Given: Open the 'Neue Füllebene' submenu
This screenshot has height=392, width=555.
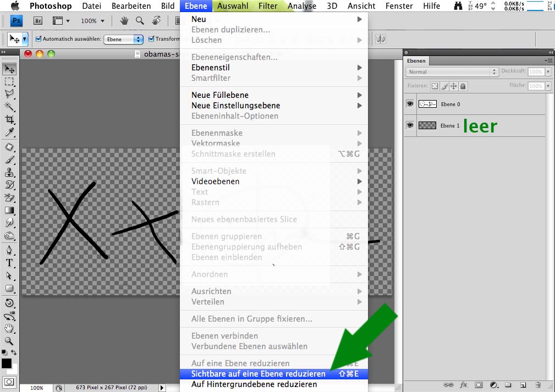Looking at the screenshot, I should [x=274, y=95].
